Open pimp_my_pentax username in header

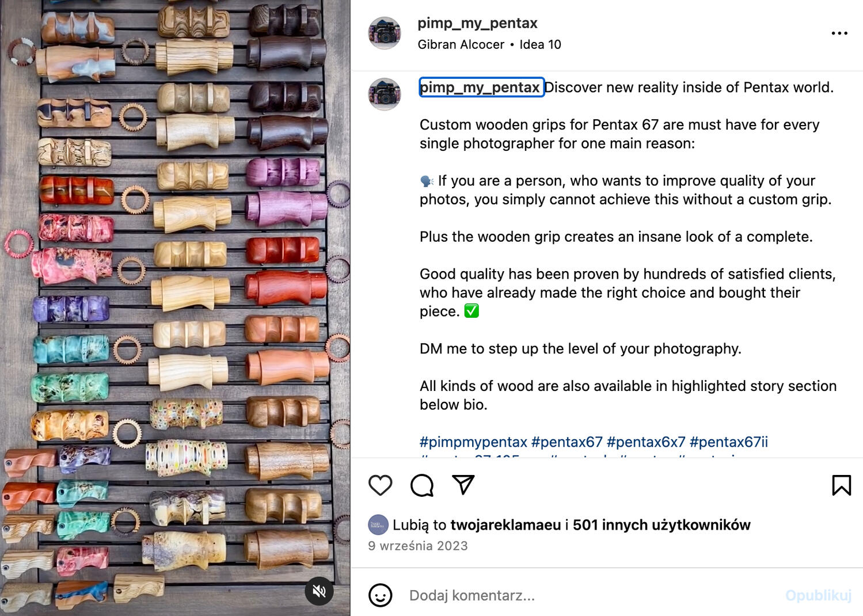(x=477, y=23)
